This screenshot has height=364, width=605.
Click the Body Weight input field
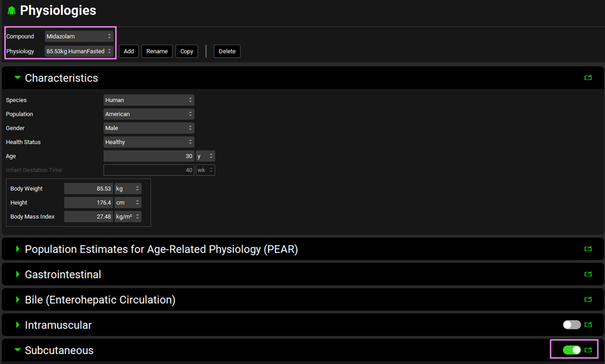coord(87,189)
